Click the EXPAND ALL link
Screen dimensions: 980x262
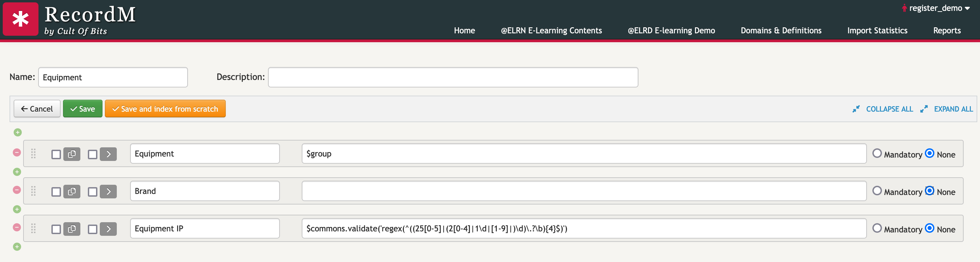tap(953, 109)
